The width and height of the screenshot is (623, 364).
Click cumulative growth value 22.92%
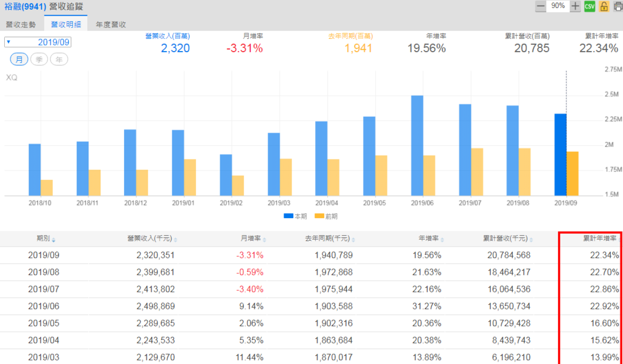(604, 306)
